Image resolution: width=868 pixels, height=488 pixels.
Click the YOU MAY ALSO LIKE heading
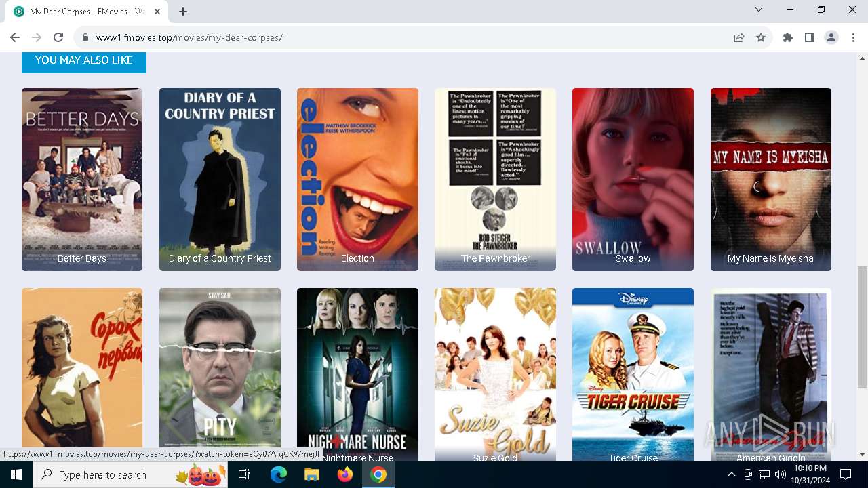click(x=84, y=60)
